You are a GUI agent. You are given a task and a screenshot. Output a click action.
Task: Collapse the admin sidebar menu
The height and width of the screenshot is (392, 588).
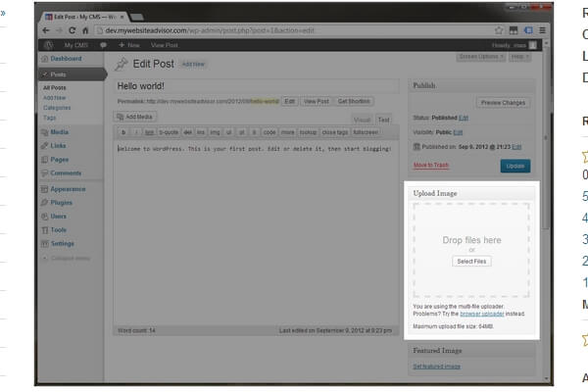pos(67,258)
